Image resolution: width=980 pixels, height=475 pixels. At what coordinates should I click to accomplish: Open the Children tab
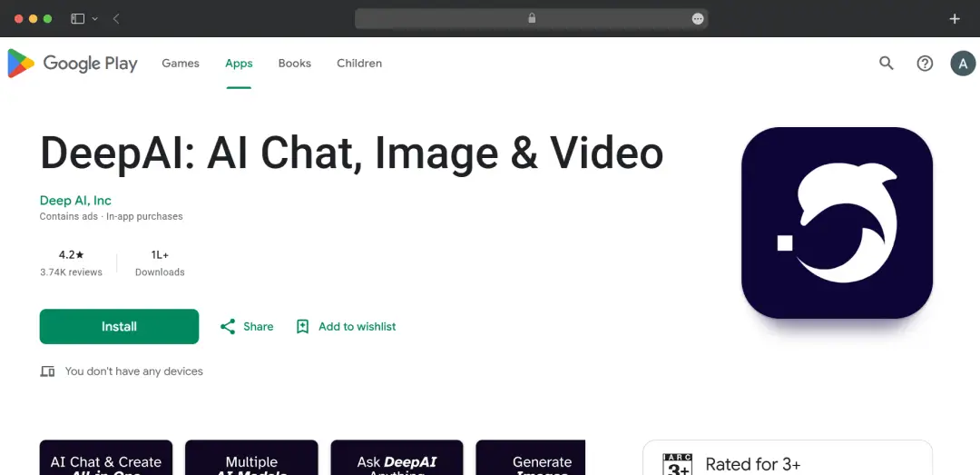click(359, 64)
